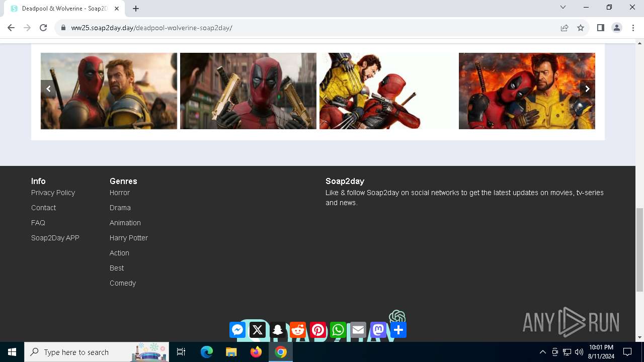Launch Firefox from taskbar
The image size is (644, 362).
point(256,352)
